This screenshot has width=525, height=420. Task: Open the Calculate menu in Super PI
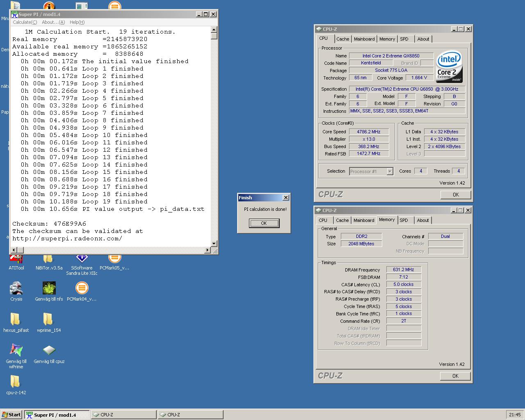click(25, 22)
